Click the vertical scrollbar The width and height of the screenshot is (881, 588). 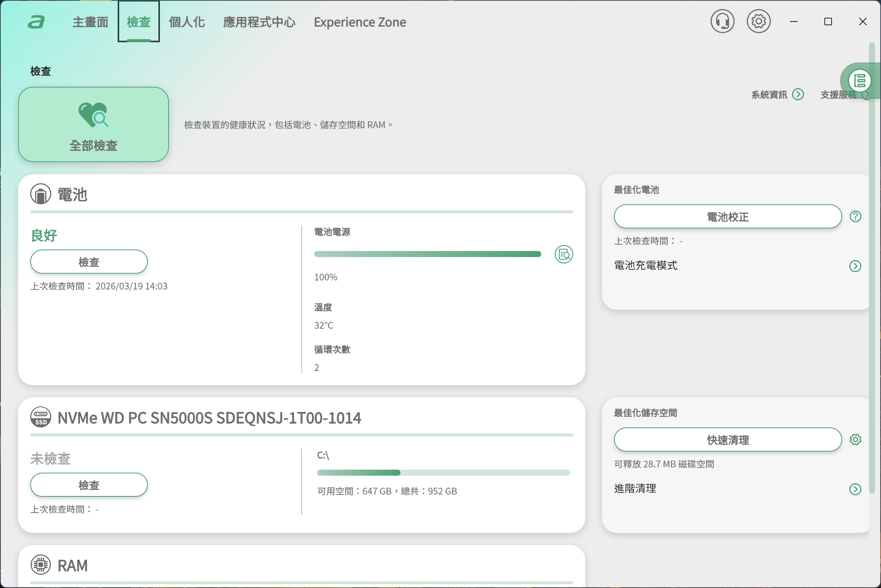(872, 264)
